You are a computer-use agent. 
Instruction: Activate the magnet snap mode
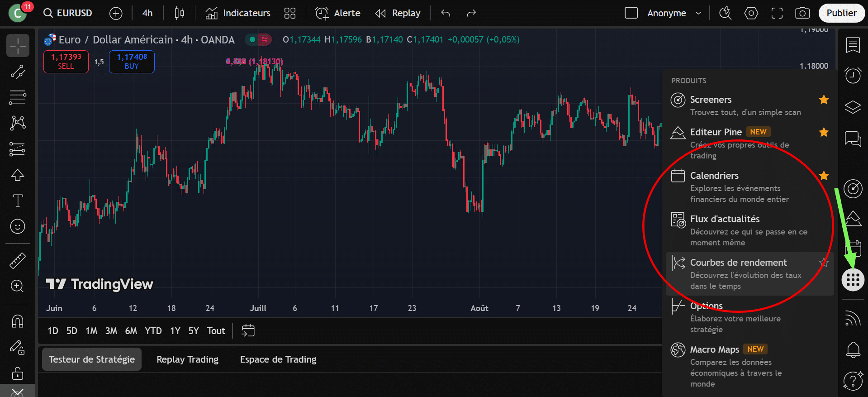pos(18,321)
